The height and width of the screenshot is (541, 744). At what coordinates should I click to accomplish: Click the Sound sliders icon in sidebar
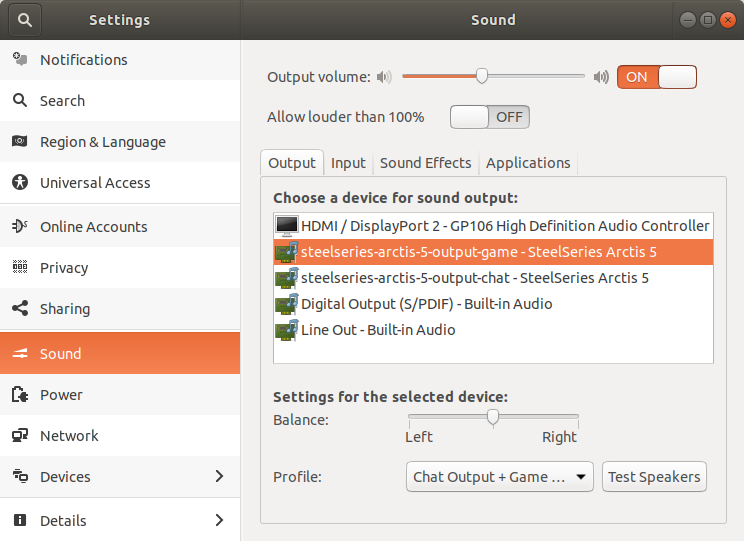tap(20, 353)
